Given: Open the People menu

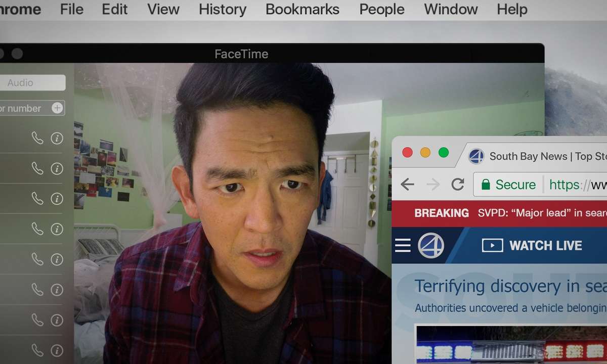Looking at the screenshot, I should [382, 9].
